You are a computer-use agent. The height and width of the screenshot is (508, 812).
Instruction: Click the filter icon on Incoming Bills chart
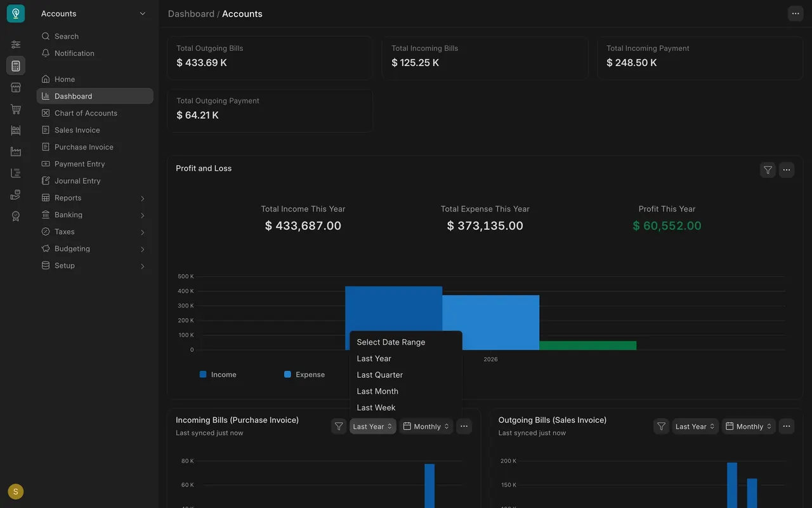point(339,426)
